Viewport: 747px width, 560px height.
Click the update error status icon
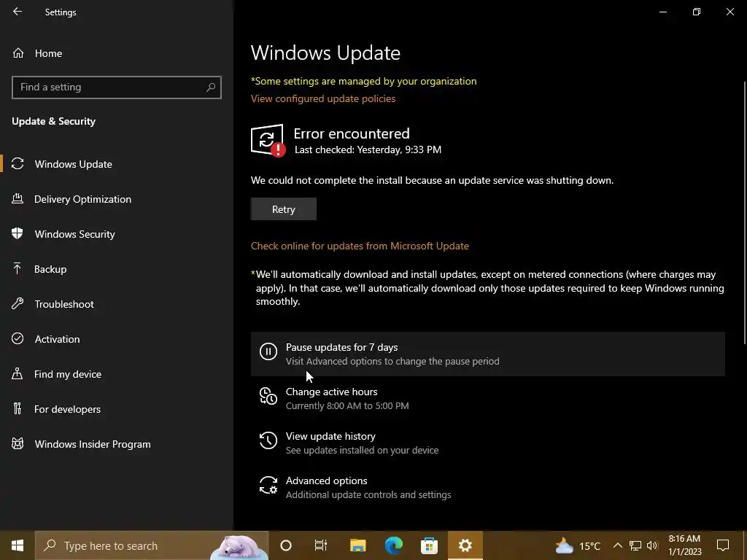coord(268,141)
